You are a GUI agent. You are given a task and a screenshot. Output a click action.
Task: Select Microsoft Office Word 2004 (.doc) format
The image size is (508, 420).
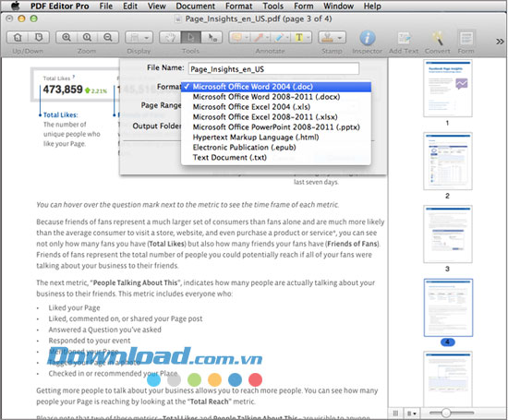276,87
